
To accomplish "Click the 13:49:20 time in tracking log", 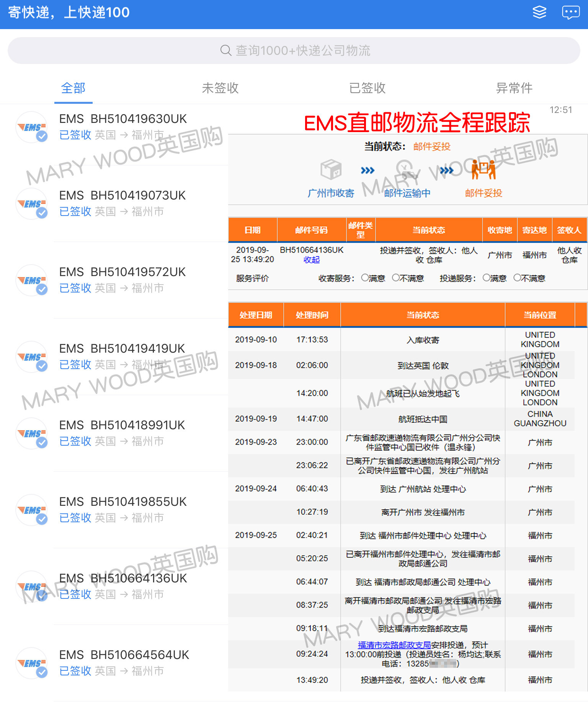I will point(312,680).
